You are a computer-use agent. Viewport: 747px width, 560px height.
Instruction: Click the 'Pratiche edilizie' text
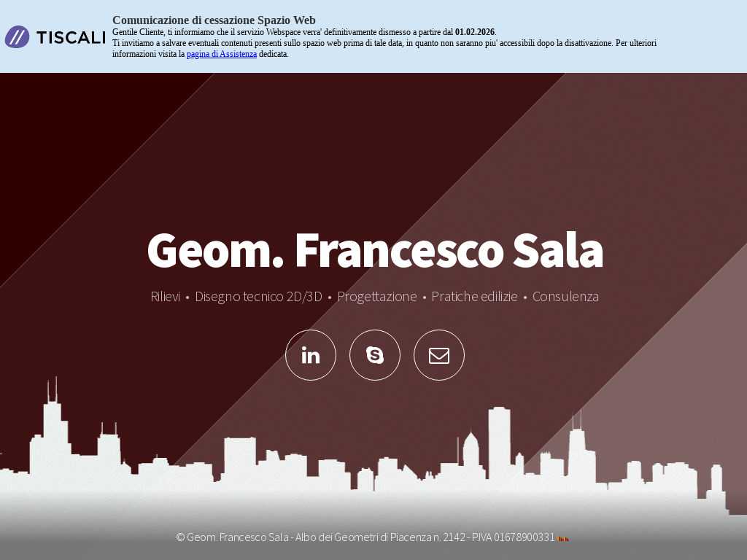pos(474,297)
